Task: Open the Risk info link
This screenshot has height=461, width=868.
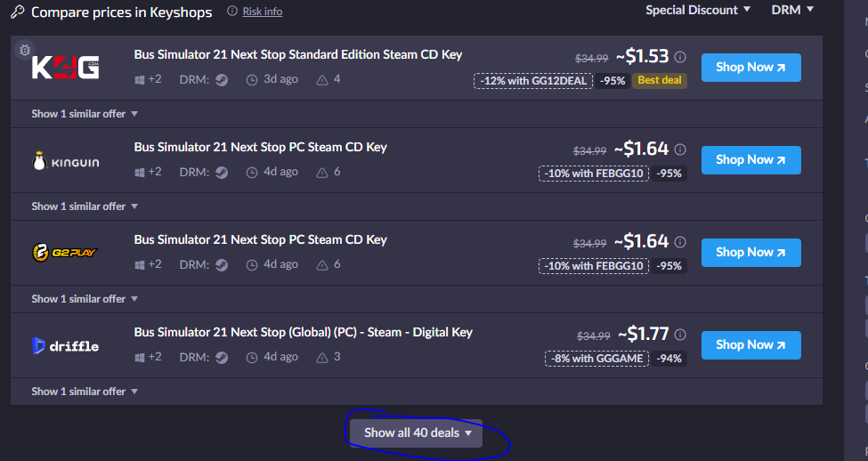Action: tap(262, 12)
